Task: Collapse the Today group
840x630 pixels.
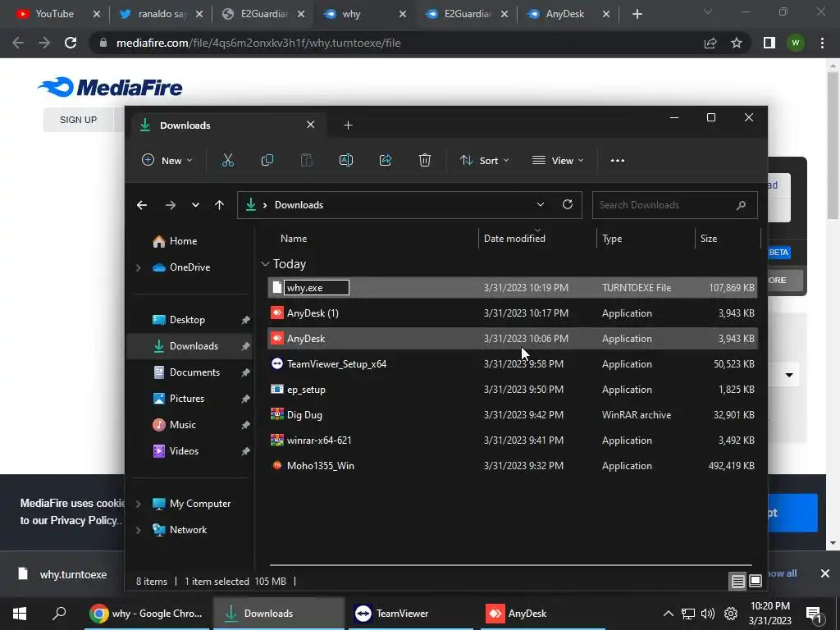Action: [x=265, y=264]
